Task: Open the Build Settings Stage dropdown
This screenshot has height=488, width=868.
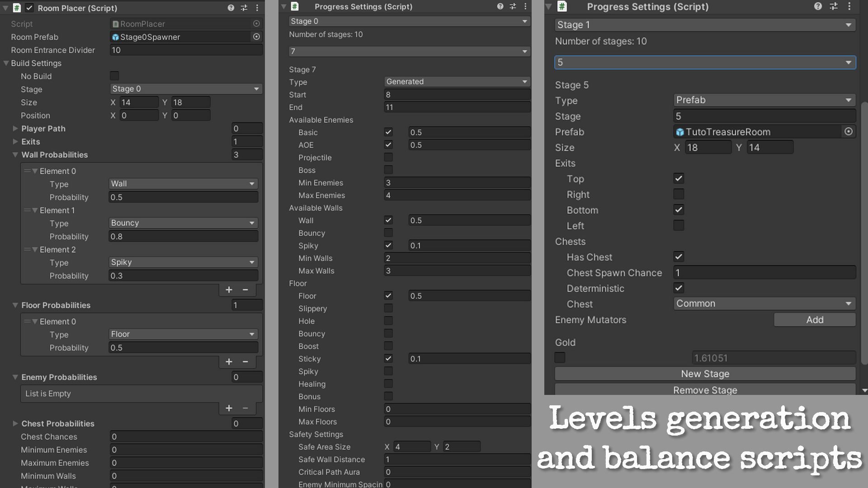Action: click(x=186, y=89)
